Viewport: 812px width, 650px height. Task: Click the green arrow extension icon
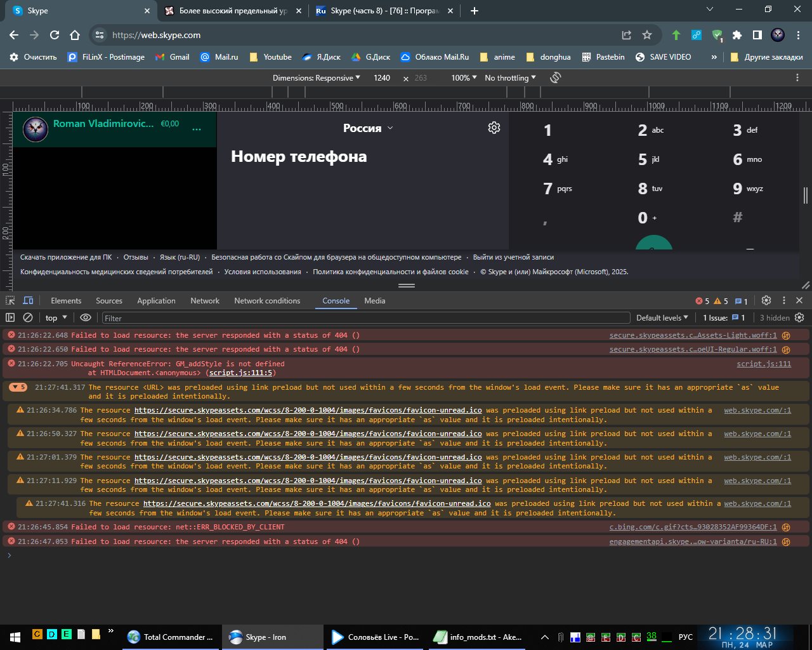pyautogui.click(x=676, y=35)
